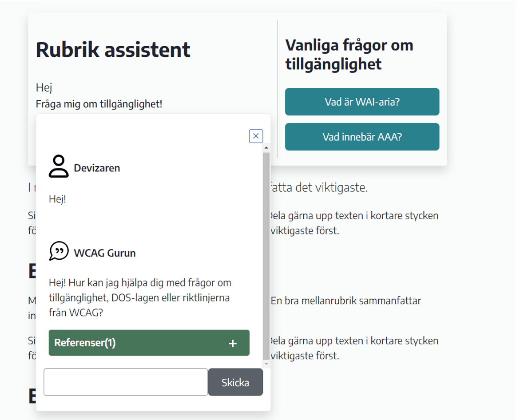Image resolution: width=516 pixels, height=420 pixels.
Task: Expand the Referenser(1) section
Action: (149, 343)
